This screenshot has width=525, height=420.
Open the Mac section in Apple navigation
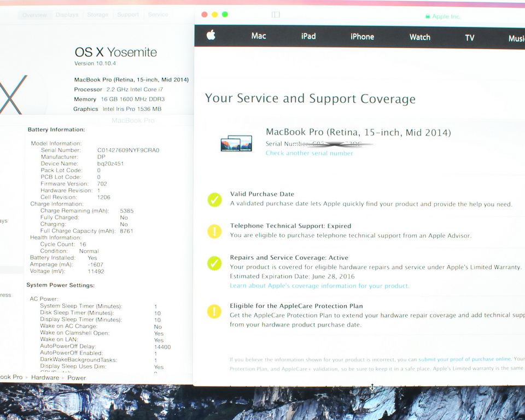pyautogui.click(x=259, y=36)
